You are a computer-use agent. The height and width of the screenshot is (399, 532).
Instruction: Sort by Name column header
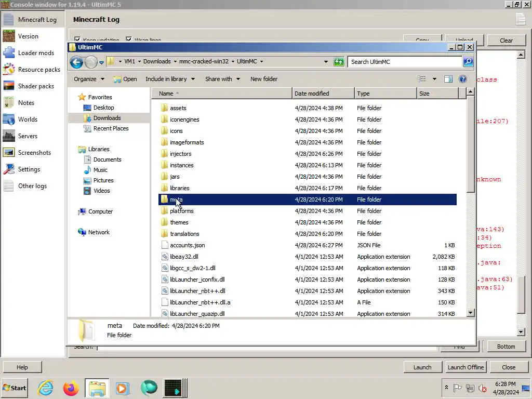(221, 94)
